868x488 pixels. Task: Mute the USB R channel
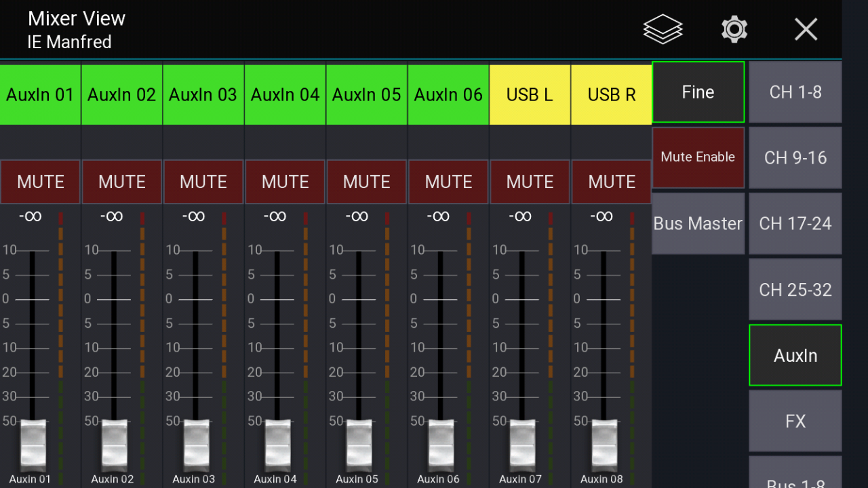(612, 182)
